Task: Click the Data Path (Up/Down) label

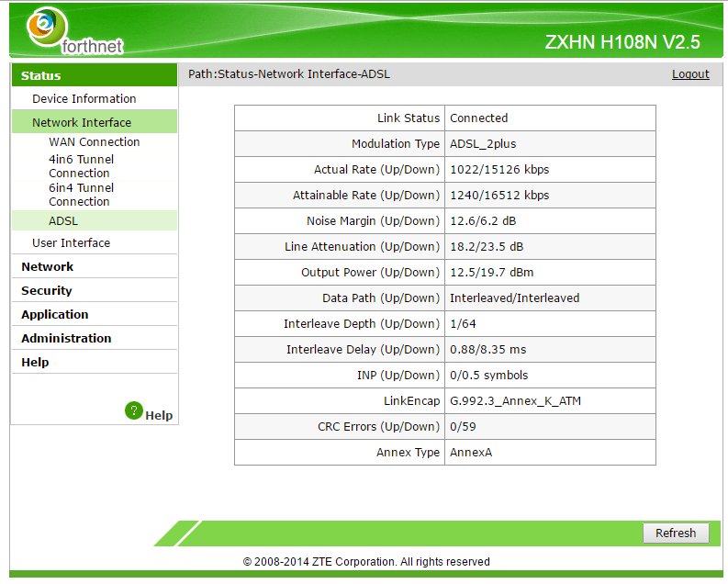Action: point(381,298)
